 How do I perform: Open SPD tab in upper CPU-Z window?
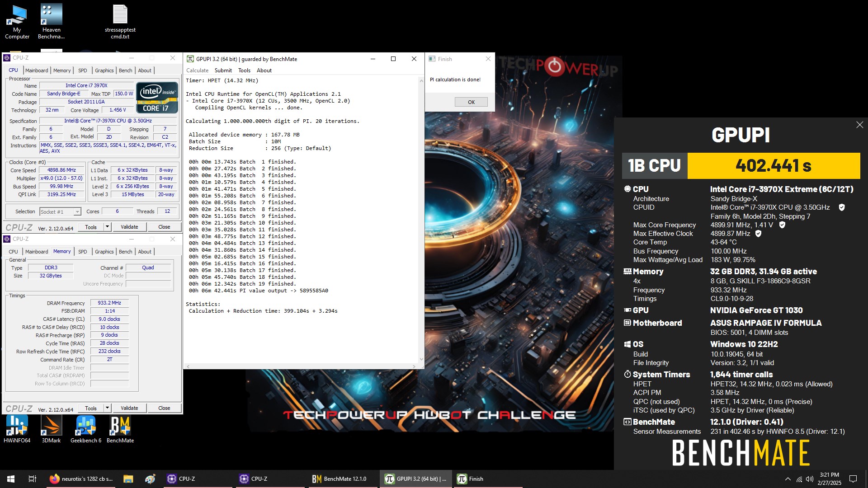[x=82, y=70]
